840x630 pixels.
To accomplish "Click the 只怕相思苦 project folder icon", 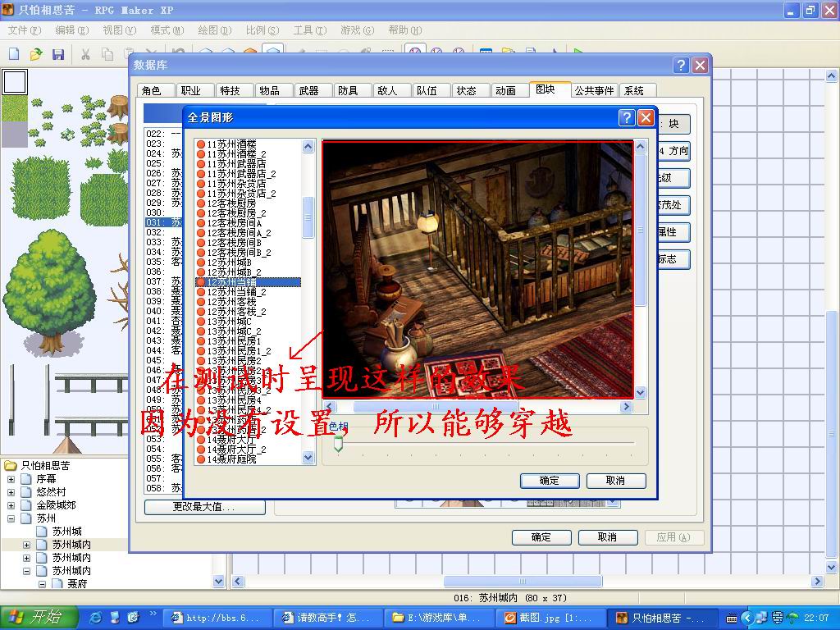I will (x=11, y=466).
